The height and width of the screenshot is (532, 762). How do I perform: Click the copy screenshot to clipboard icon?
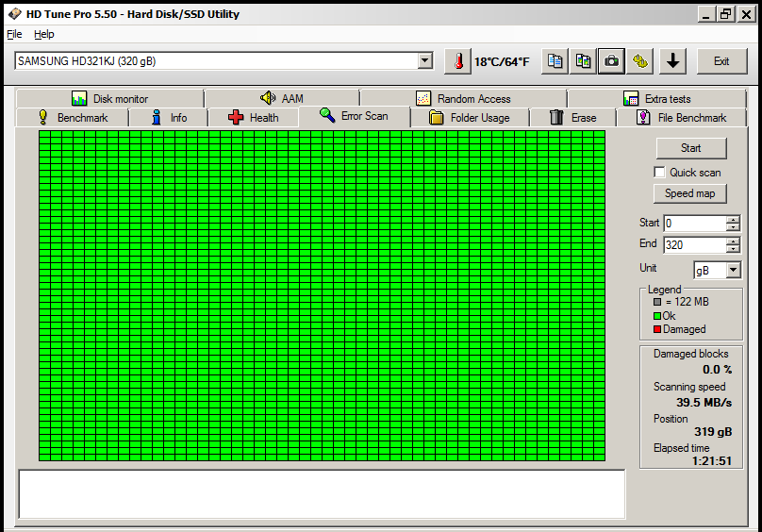coord(583,61)
